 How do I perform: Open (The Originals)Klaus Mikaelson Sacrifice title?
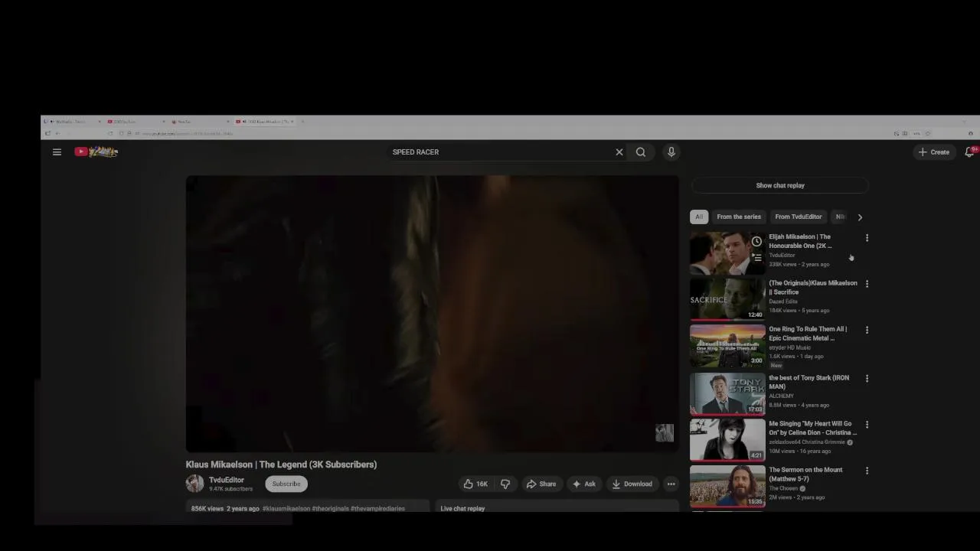813,287
